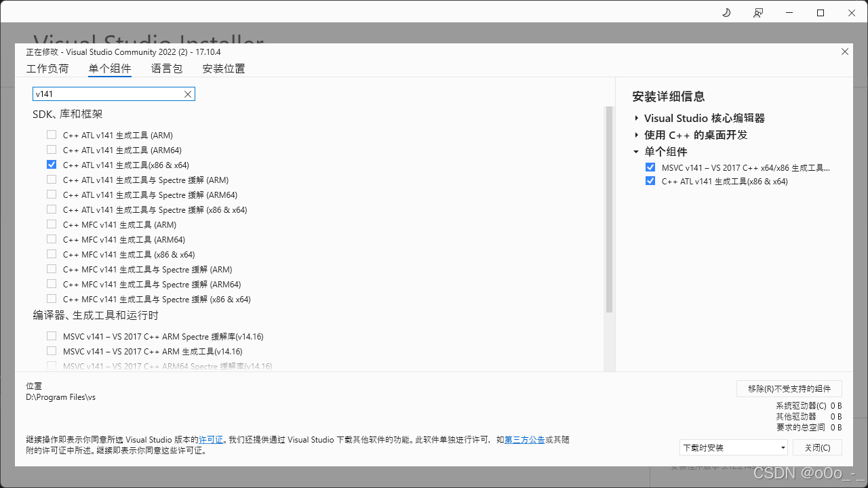Go to 安装位置 tab
The width and height of the screenshot is (868, 488).
click(224, 68)
